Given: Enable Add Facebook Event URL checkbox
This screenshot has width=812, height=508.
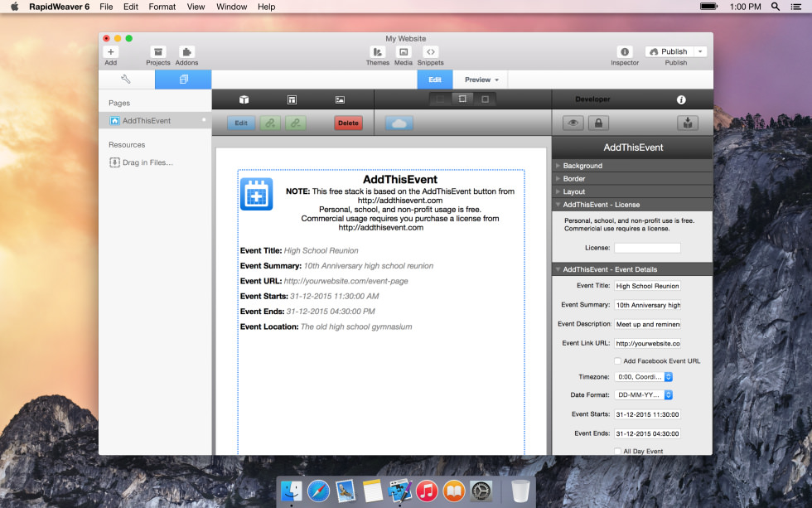Looking at the screenshot, I should [x=617, y=361].
